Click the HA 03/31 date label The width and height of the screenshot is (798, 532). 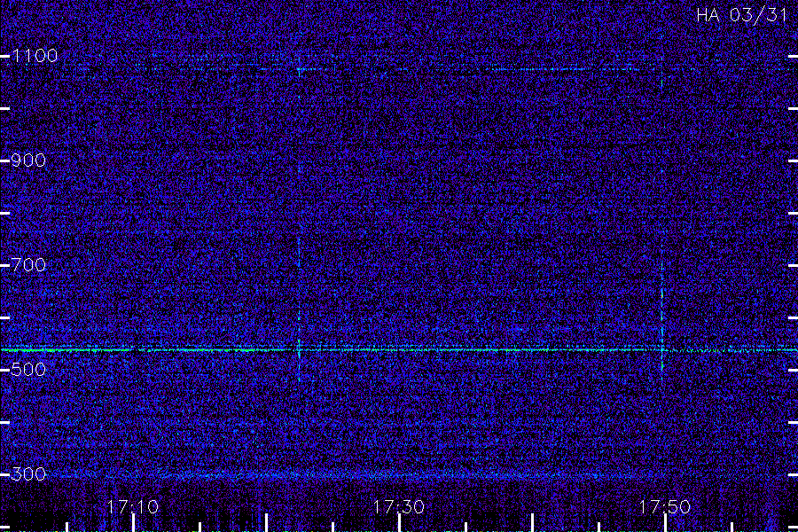tap(742, 15)
